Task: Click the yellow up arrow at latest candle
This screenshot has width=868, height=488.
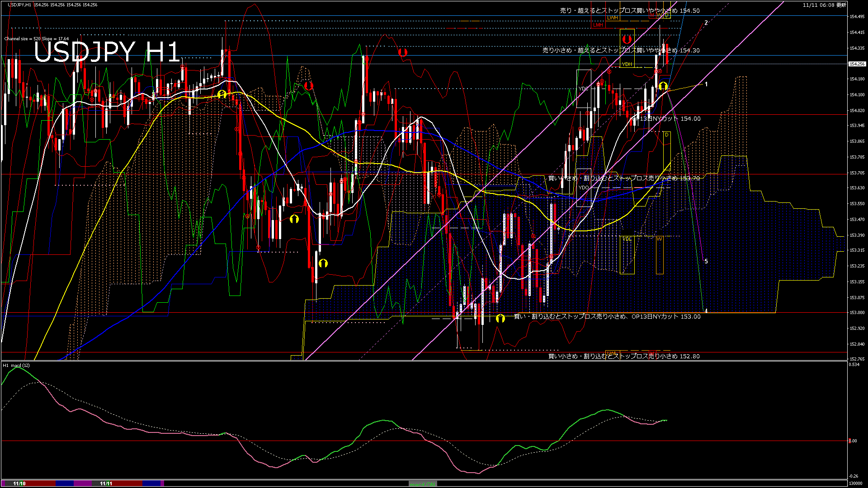Action: click(663, 86)
